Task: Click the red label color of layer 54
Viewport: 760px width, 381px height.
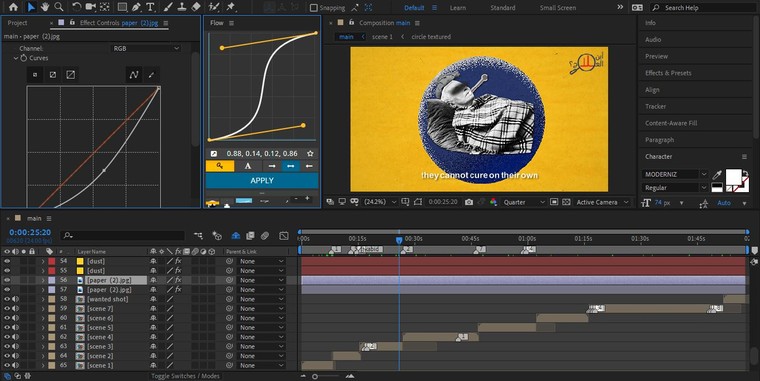Action: tap(51, 261)
